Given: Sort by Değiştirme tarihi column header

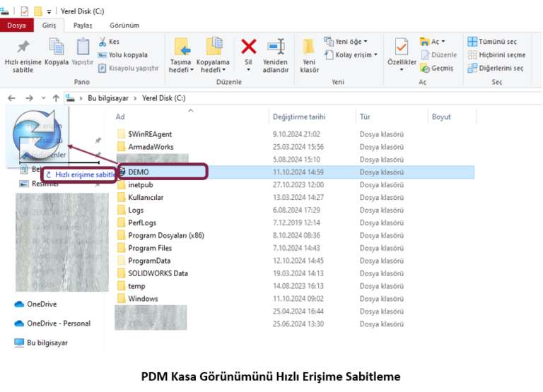Looking at the screenshot, I should point(299,117).
